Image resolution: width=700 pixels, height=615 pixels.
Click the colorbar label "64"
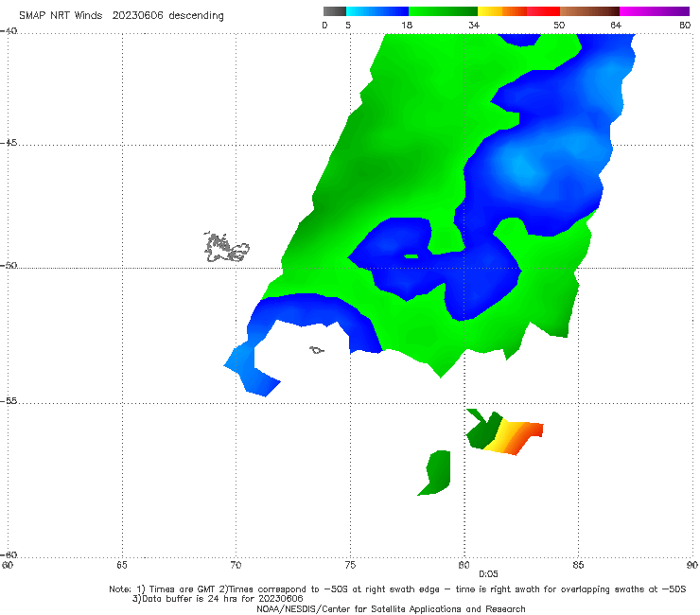616,25
